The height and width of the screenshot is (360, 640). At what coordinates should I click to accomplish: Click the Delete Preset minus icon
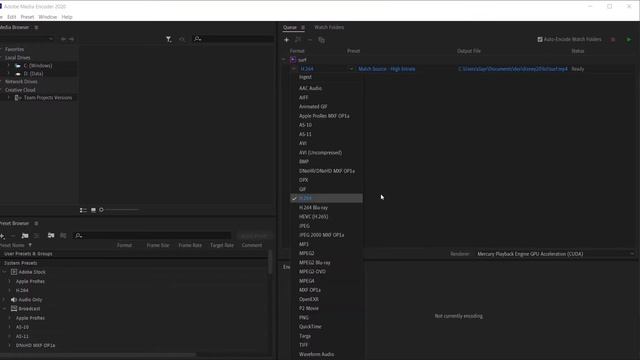tap(13, 236)
